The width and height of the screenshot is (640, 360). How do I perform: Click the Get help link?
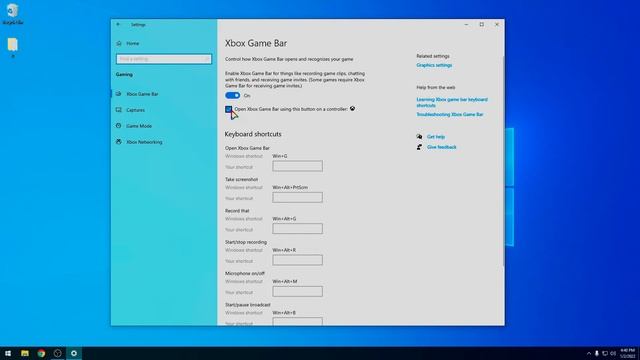tap(436, 137)
